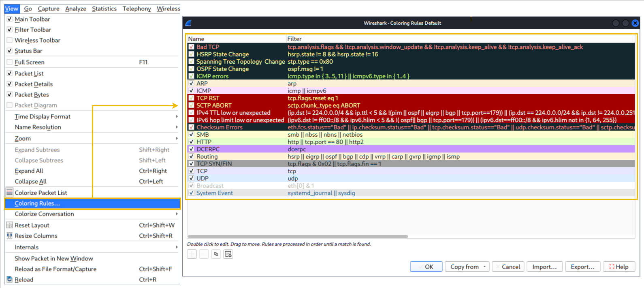Close the Coloring Rules dialog with blue X
644x288 pixels.
(635, 23)
